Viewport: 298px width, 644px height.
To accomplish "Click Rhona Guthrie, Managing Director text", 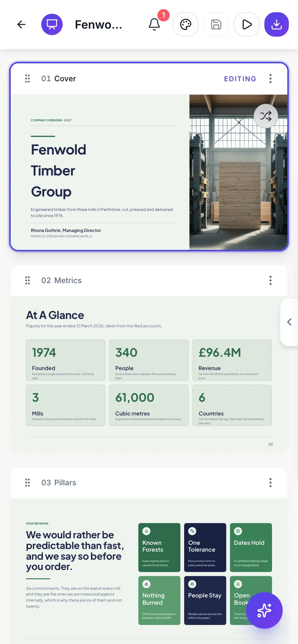I will tap(66, 230).
